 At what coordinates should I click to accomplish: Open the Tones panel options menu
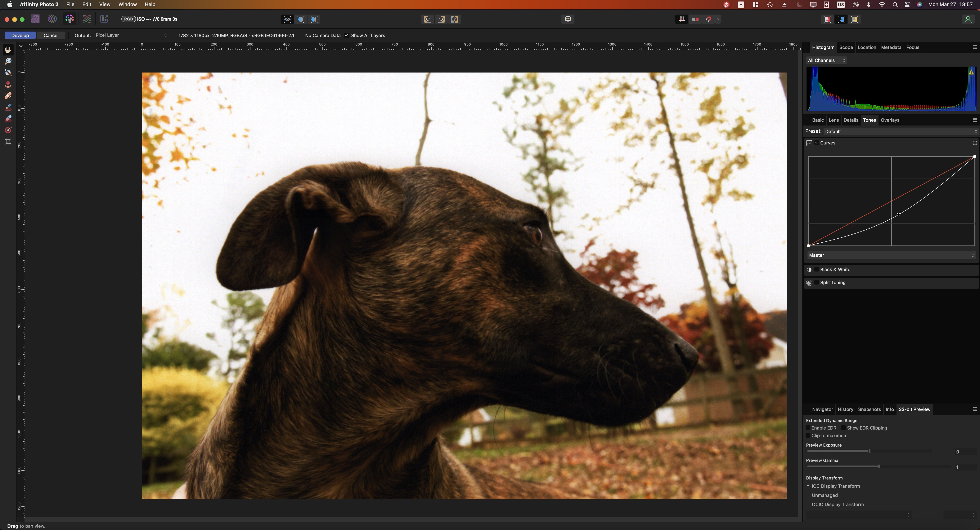click(975, 120)
